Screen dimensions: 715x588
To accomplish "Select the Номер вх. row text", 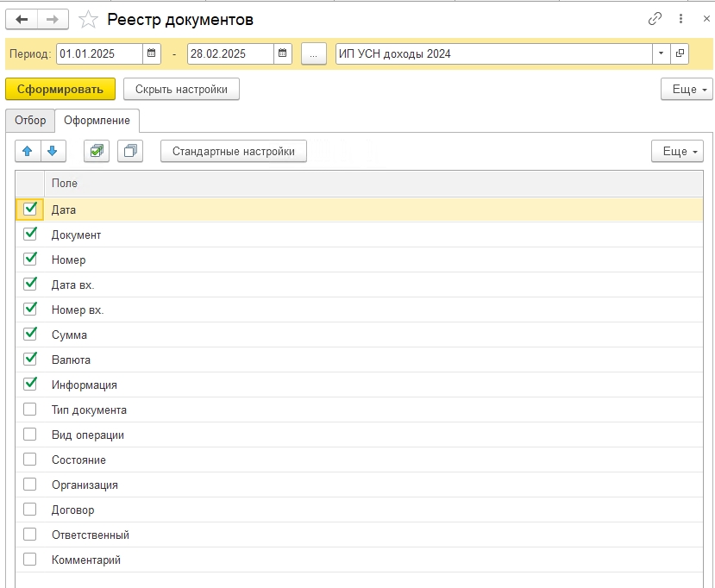I will (78, 310).
